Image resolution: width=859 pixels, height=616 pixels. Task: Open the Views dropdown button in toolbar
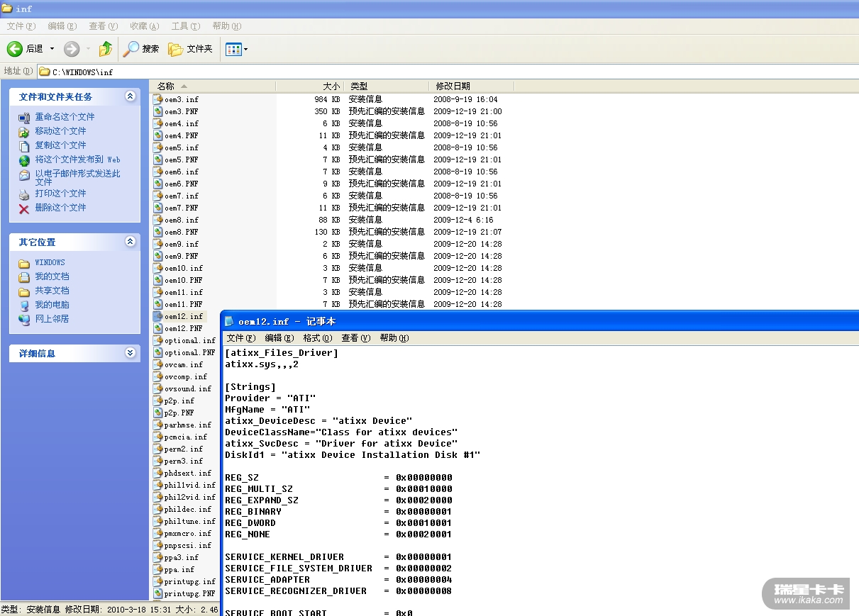coord(236,49)
